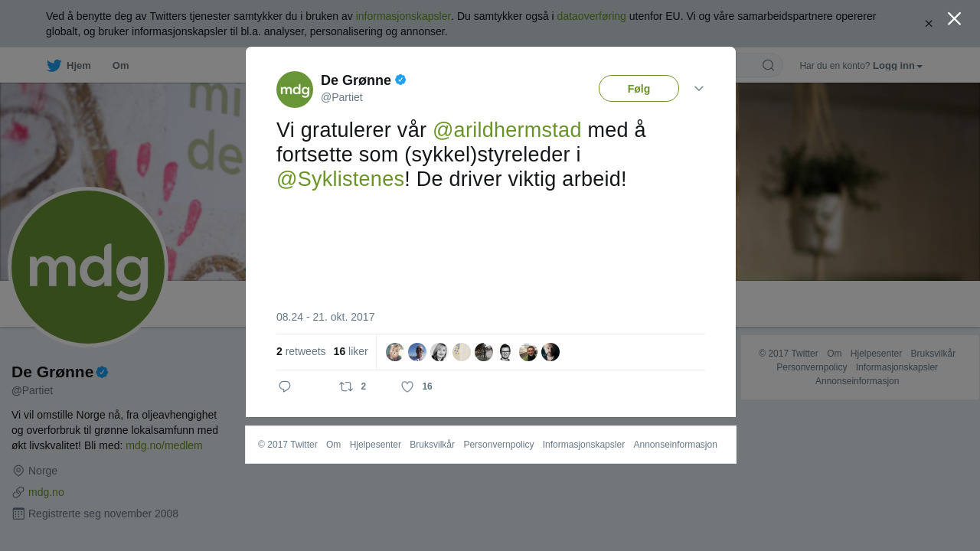Screen dimensions: 980x551
Task: View the 16 liker list
Action: [x=351, y=351]
